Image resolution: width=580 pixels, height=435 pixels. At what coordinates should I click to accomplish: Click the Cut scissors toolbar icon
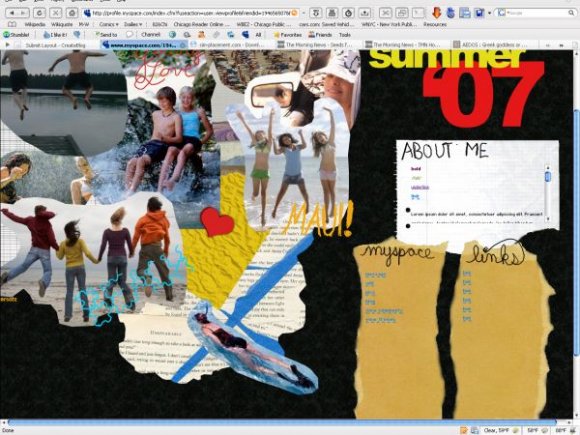385,13
